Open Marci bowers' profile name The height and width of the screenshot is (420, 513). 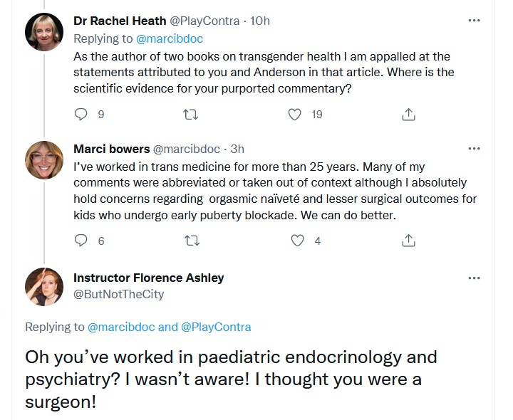tap(112, 149)
